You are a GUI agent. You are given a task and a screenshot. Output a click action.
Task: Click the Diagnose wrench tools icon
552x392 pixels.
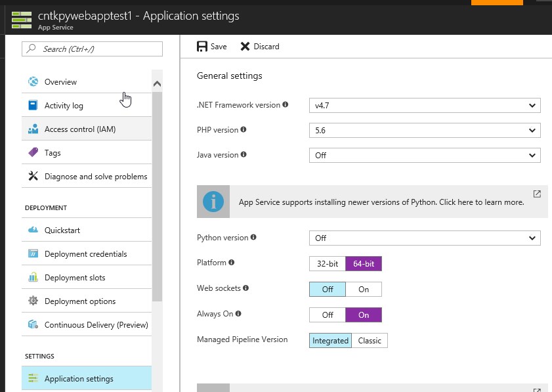pos(33,176)
